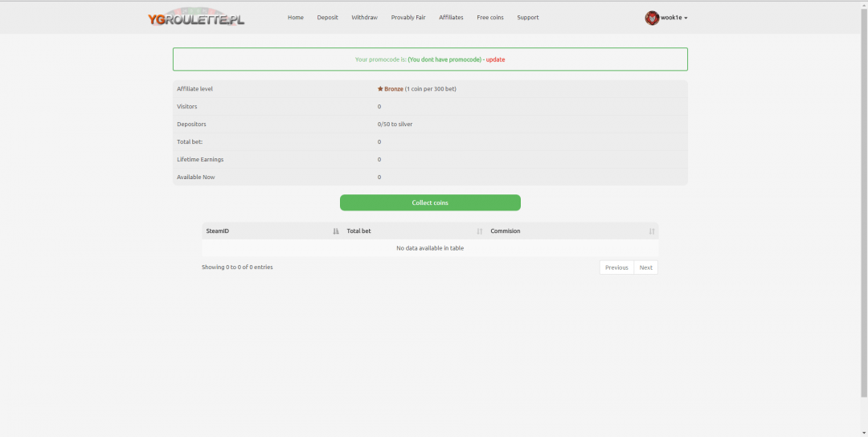
Task: Click the update promocode link
Action: (x=495, y=59)
